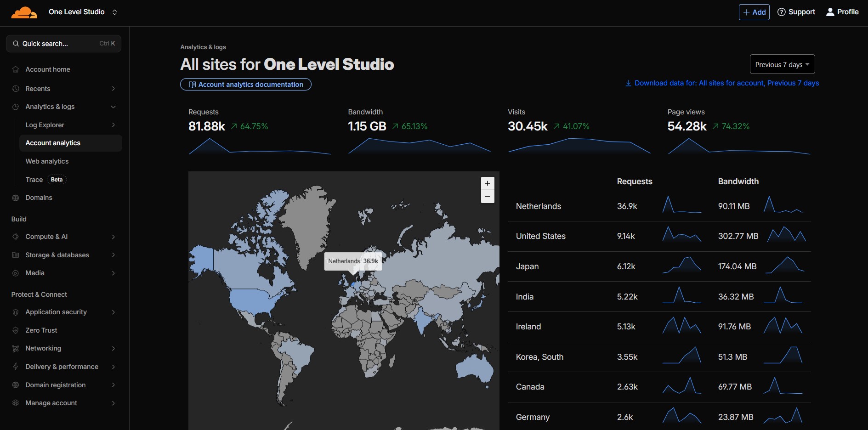Expand the Compute & AI menu

pyautogui.click(x=113, y=237)
